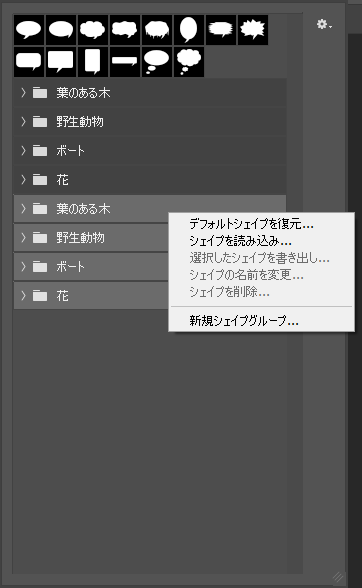Image resolution: width=362 pixels, height=588 pixels.
Task: Select the thin horizontal bar speech bubble
Action: pyautogui.click(x=125, y=62)
